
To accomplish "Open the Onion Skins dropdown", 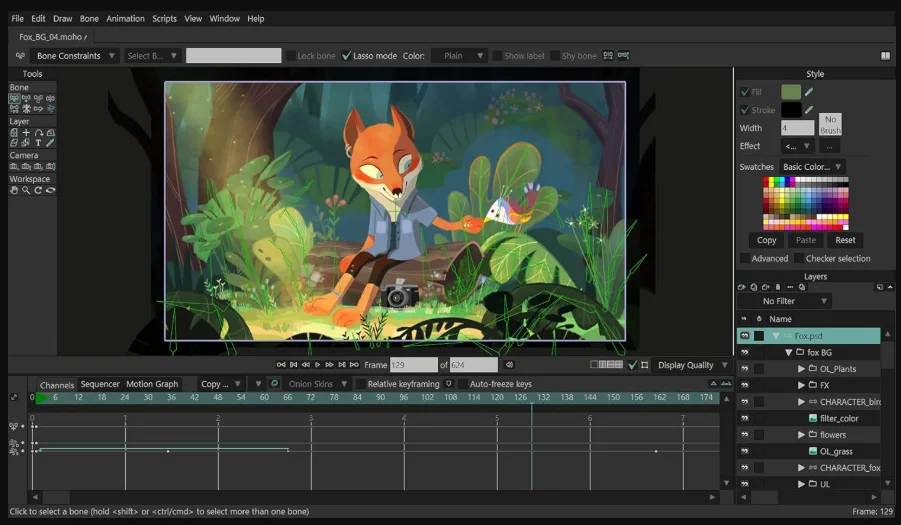I will (318, 384).
